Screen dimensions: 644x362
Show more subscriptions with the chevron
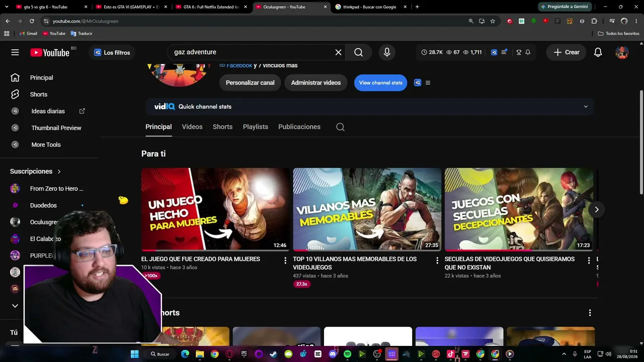click(x=15, y=306)
